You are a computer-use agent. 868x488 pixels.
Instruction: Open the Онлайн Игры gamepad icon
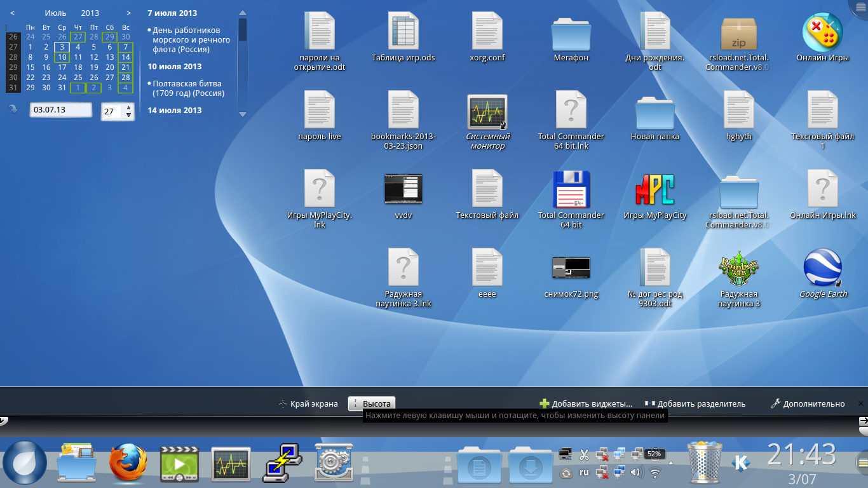click(x=822, y=33)
